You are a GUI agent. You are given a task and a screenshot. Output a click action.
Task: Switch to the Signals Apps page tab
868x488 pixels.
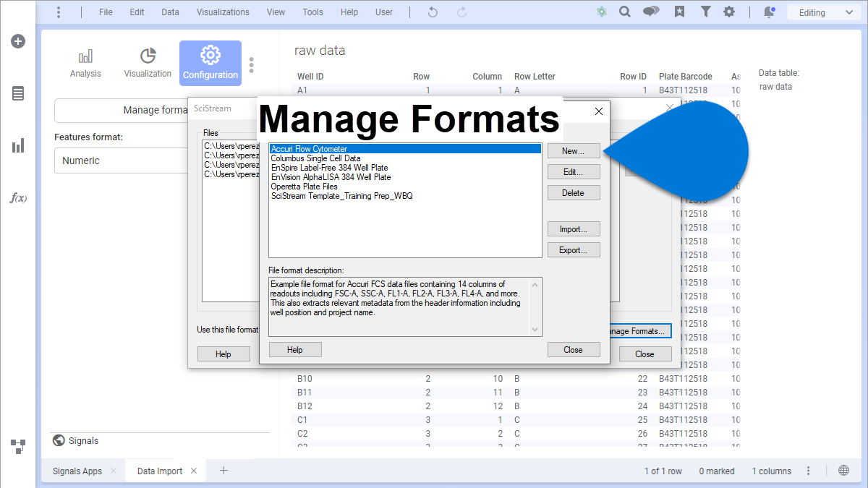pyautogui.click(x=77, y=471)
